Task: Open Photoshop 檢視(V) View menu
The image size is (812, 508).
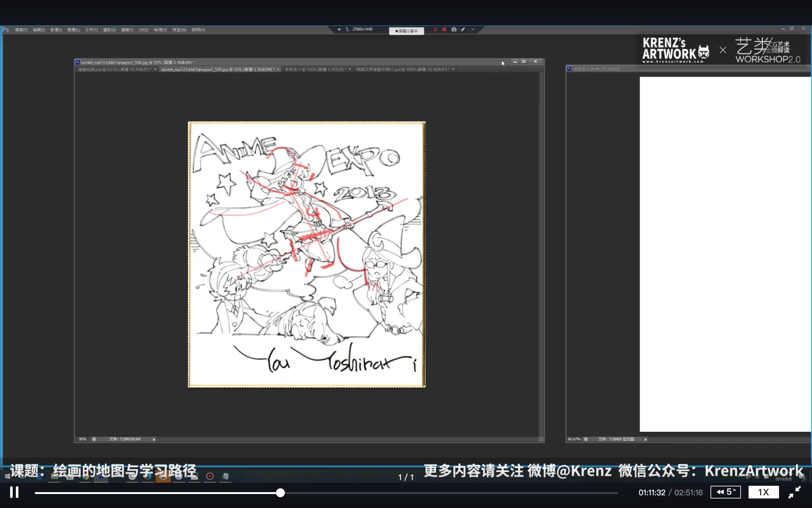Action: 160,30
